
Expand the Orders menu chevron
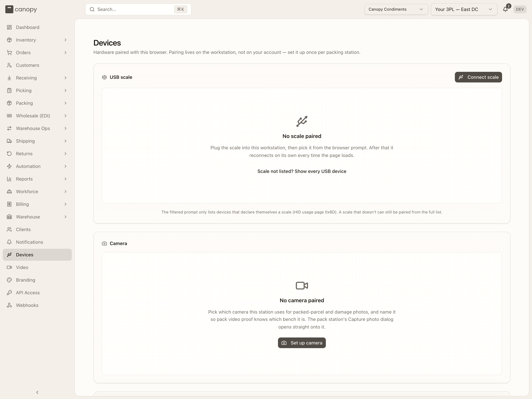[65, 52]
